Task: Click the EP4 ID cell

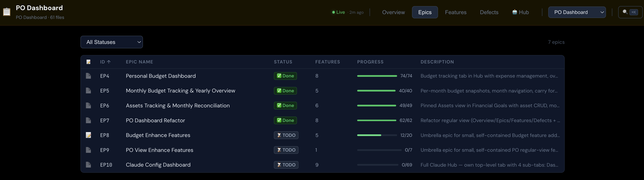Action: [x=105, y=76]
